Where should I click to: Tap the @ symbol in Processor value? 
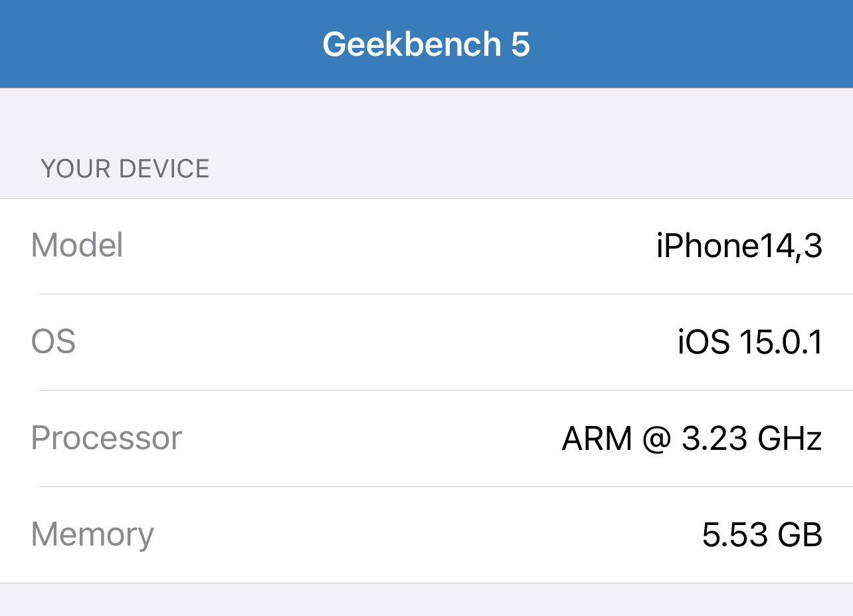point(656,439)
